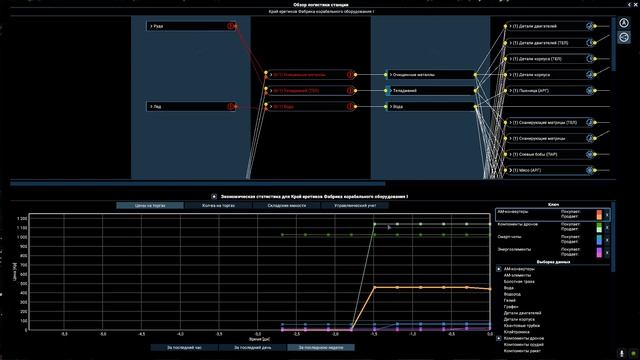This screenshot has width=640, height=360.
Task: Show data for За последний день
Action: [x=253, y=348]
